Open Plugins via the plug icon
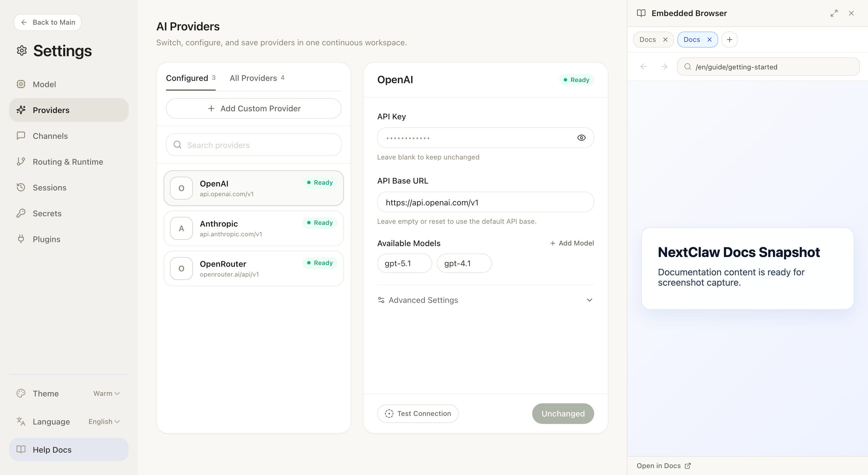This screenshot has height=475, width=868. click(21, 239)
